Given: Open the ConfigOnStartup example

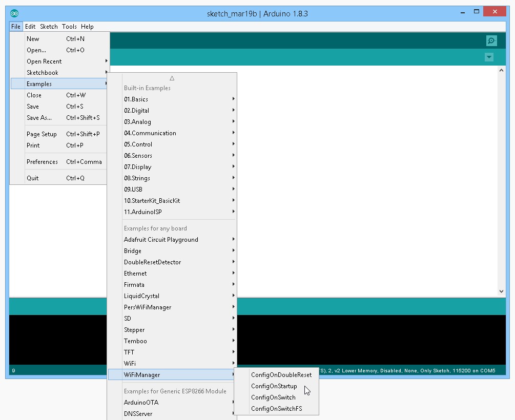Looking at the screenshot, I should [x=274, y=386].
